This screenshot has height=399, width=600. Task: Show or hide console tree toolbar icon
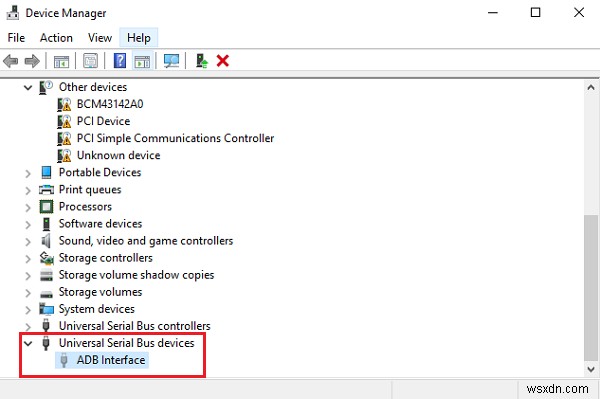(x=61, y=61)
